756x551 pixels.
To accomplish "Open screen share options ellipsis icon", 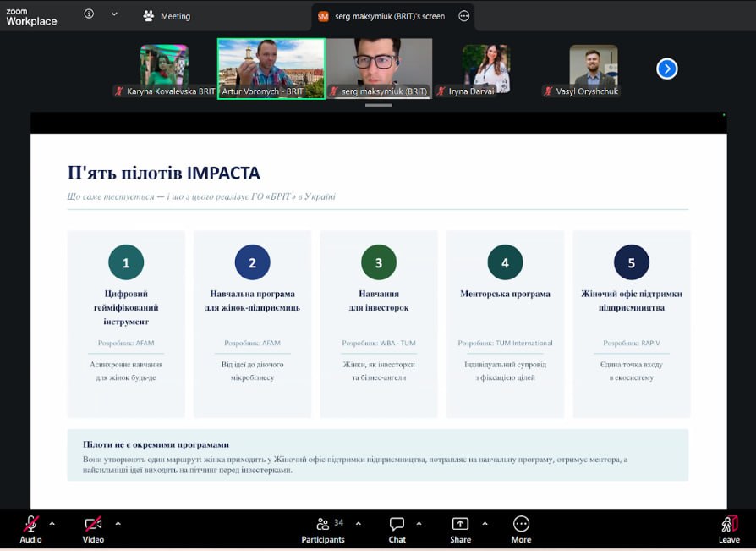I will click(463, 16).
